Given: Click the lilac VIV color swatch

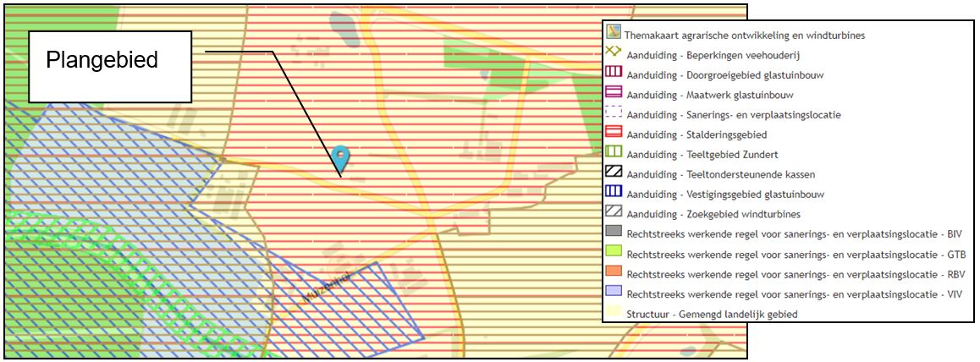Looking at the screenshot, I should point(613,292).
